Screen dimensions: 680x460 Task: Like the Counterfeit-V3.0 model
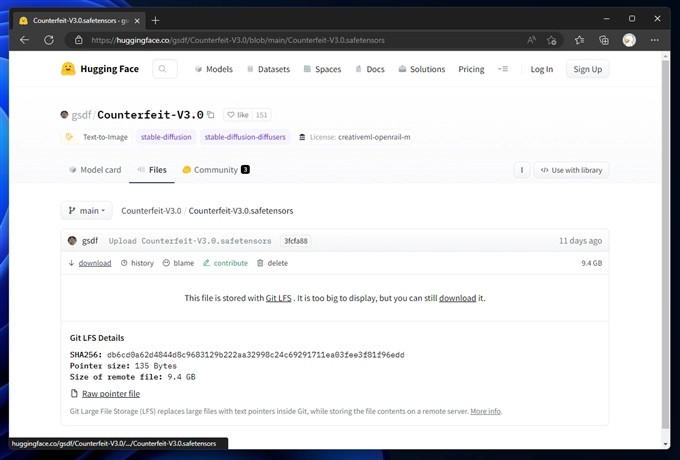[x=238, y=115]
